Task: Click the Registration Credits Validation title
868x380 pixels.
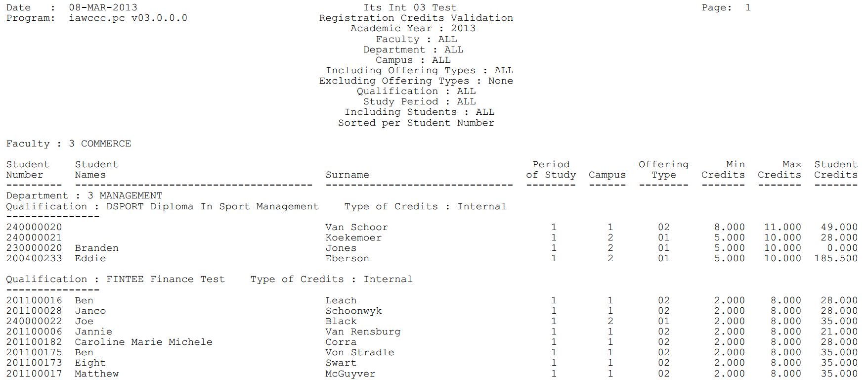Action: 416,18
